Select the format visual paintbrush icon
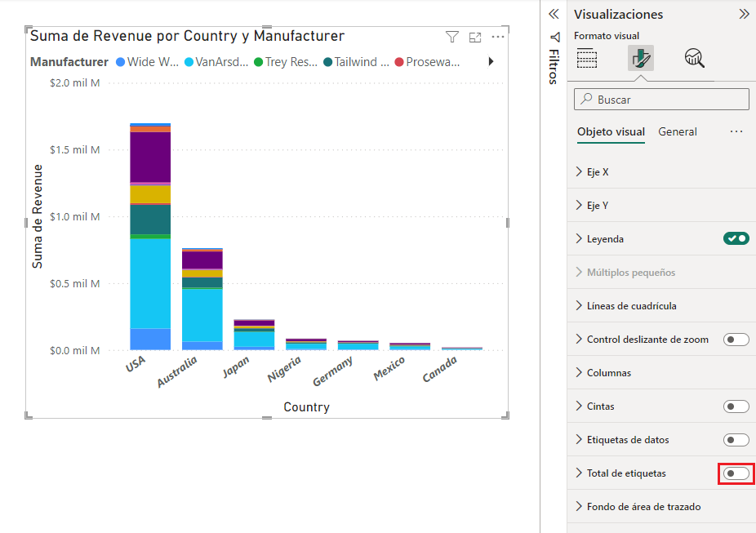This screenshot has height=533, width=756. point(640,58)
